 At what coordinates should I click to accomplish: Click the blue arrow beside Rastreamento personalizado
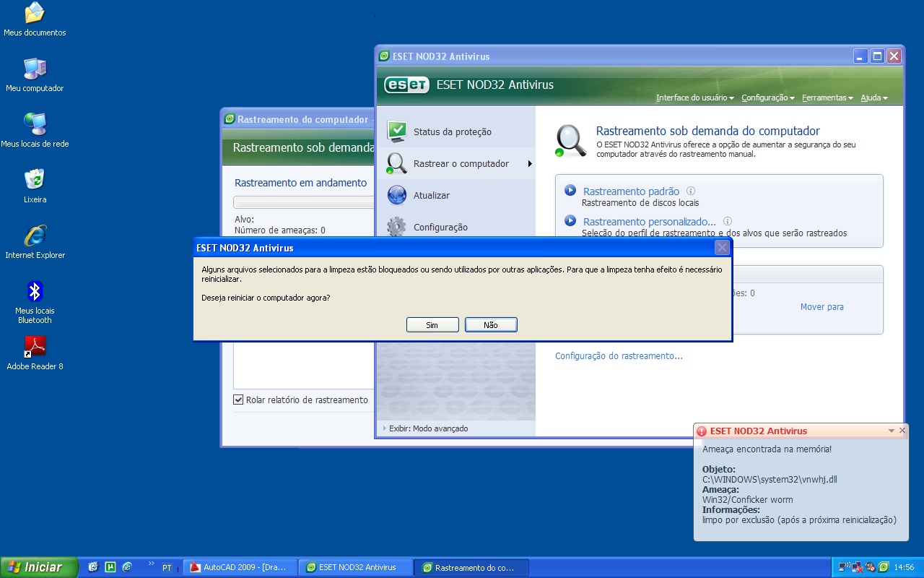[570, 221]
